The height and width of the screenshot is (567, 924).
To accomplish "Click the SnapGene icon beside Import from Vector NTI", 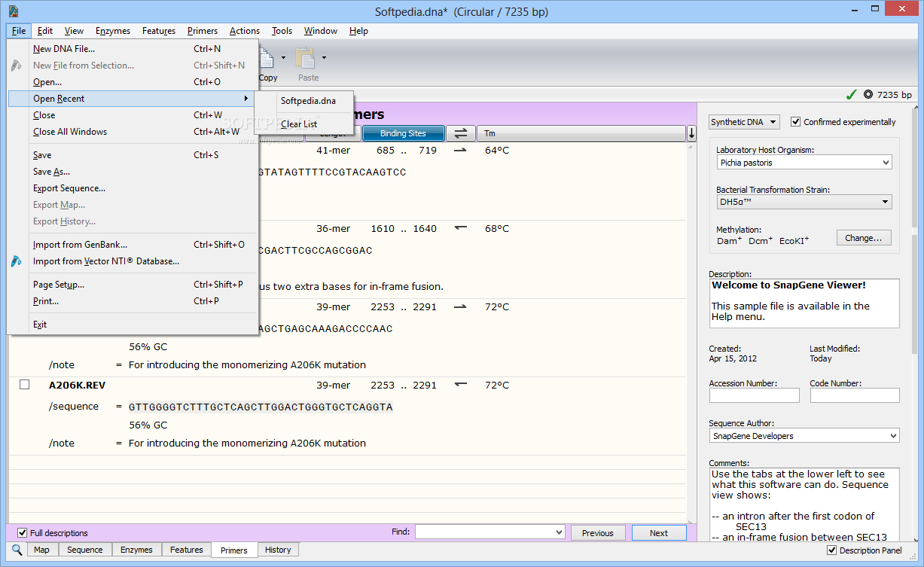I will [x=17, y=261].
